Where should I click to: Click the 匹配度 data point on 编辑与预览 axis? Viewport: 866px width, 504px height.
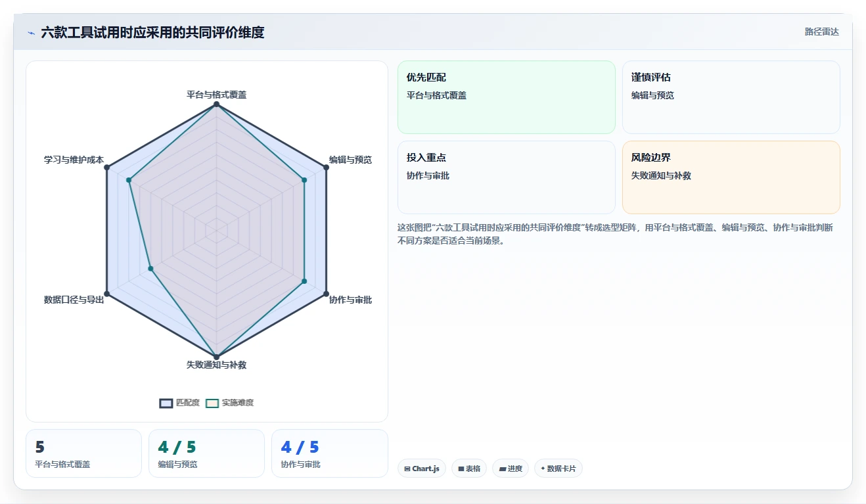click(x=326, y=168)
